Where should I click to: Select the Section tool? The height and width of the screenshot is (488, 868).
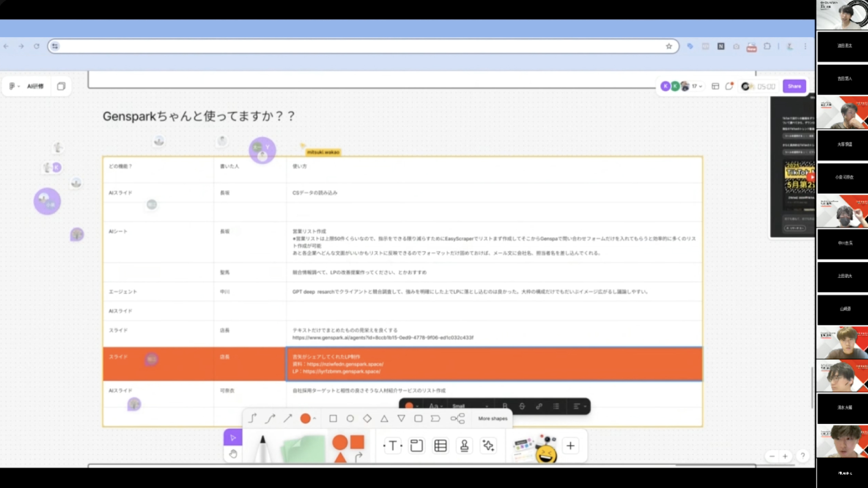416,446
